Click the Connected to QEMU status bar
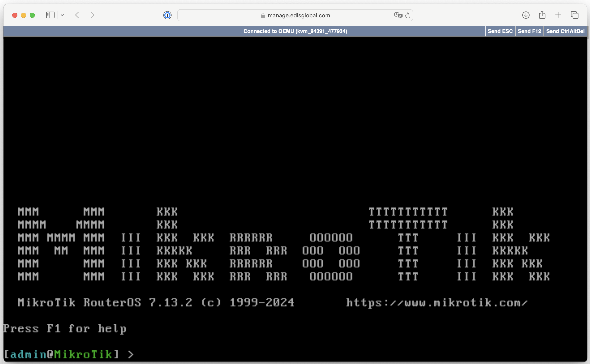Screen dimensions: 590x364 (x=295, y=31)
